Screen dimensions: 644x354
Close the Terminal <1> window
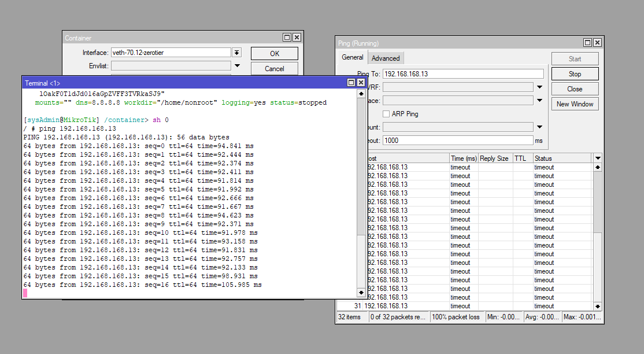361,83
